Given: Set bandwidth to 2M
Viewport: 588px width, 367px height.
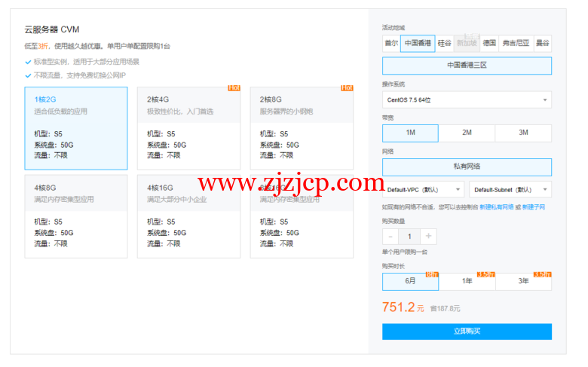Looking at the screenshot, I should (467, 133).
